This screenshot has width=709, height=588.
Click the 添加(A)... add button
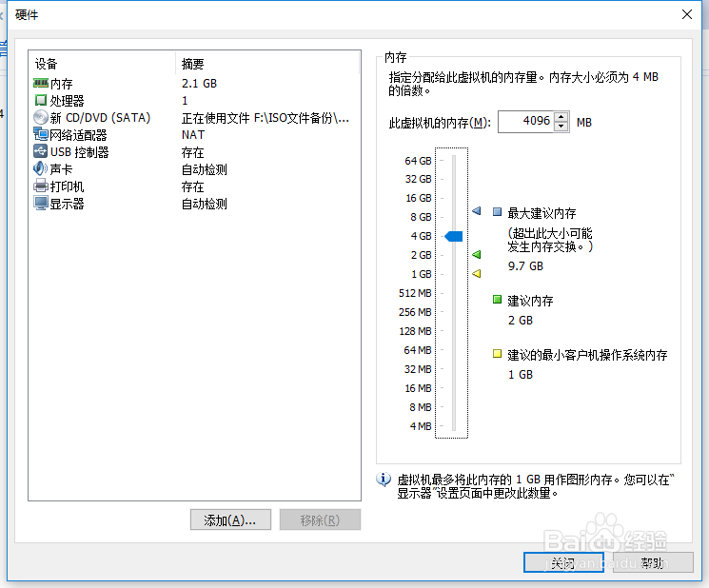click(230, 520)
